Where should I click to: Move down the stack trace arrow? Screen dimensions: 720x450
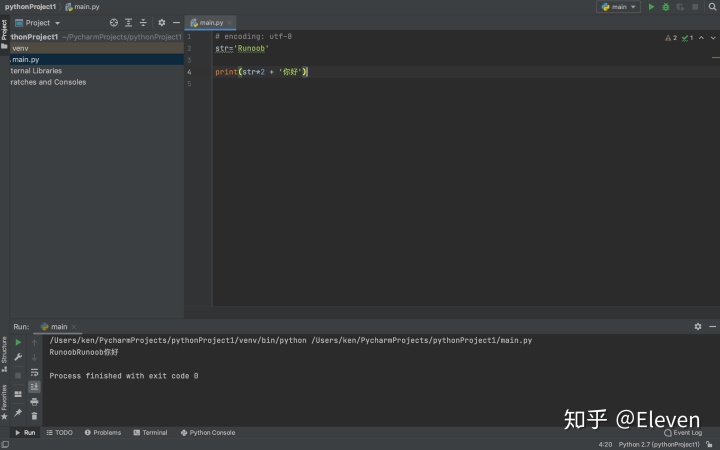point(34,357)
